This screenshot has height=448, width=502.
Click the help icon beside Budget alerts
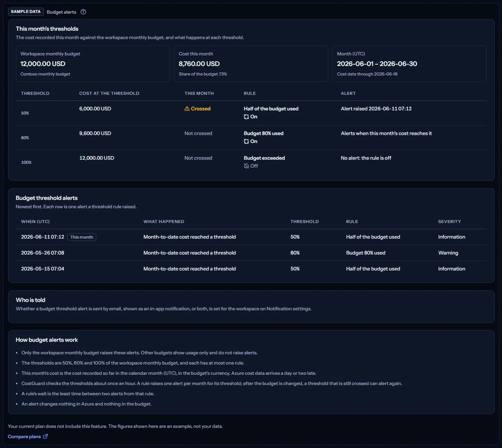pyautogui.click(x=83, y=12)
